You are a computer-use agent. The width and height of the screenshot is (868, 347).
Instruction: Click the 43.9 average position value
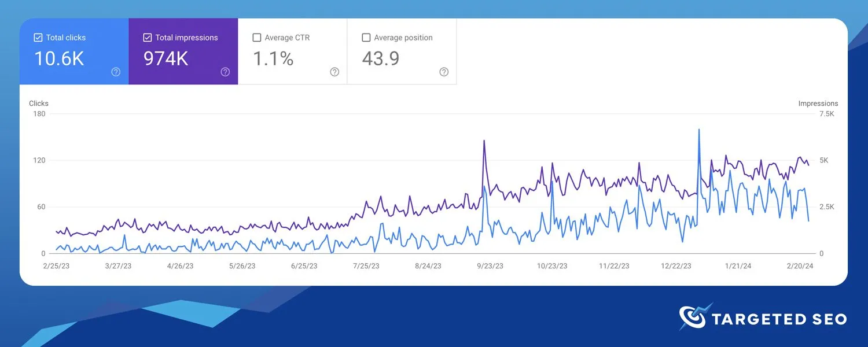click(381, 58)
